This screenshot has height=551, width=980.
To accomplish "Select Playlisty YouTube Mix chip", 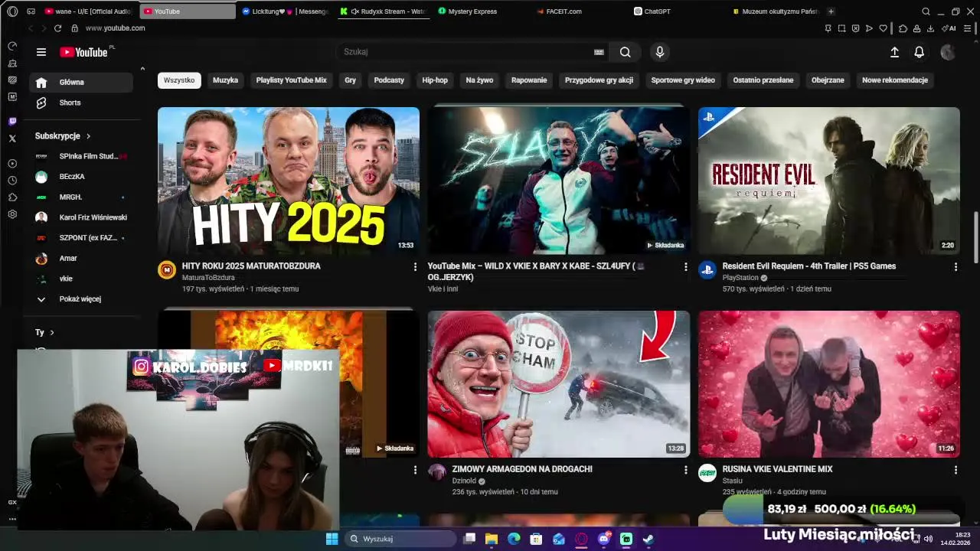I will point(291,80).
